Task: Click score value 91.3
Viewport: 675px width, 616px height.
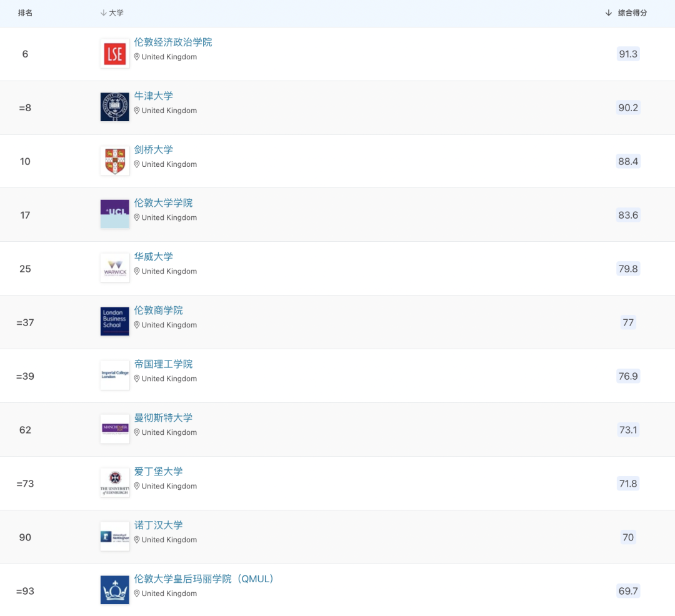Action: click(x=628, y=54)
